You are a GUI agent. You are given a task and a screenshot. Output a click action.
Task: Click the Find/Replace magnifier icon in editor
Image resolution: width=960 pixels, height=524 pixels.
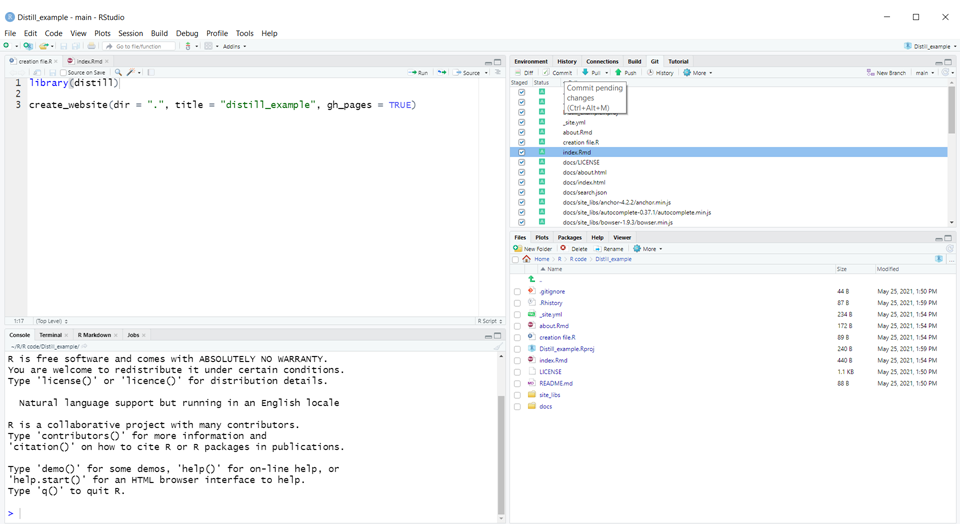pos(118,72)
